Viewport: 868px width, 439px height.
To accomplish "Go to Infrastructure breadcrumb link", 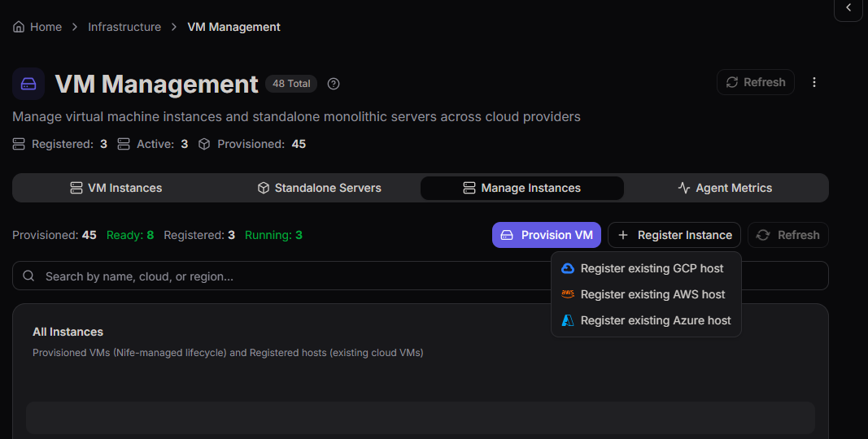I will [x=124, y=27].
